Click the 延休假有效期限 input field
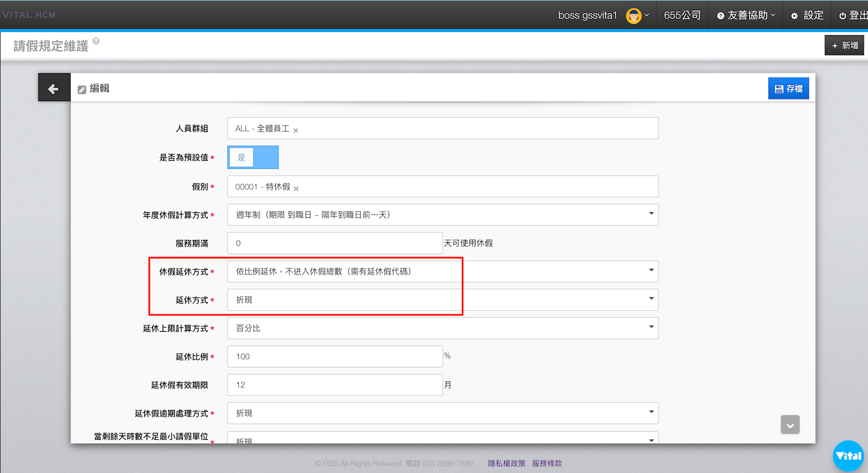Viewport: 868px width, 473px height. pos(334,385)
